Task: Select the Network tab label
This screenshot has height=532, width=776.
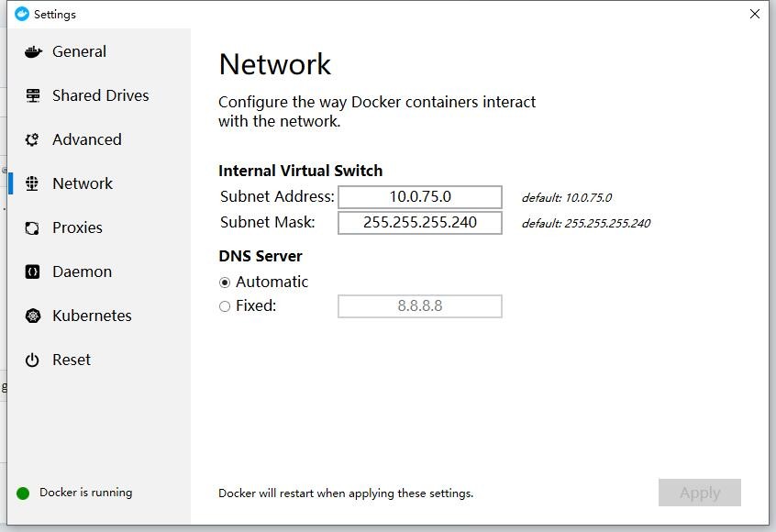Action: coord(83,183)
